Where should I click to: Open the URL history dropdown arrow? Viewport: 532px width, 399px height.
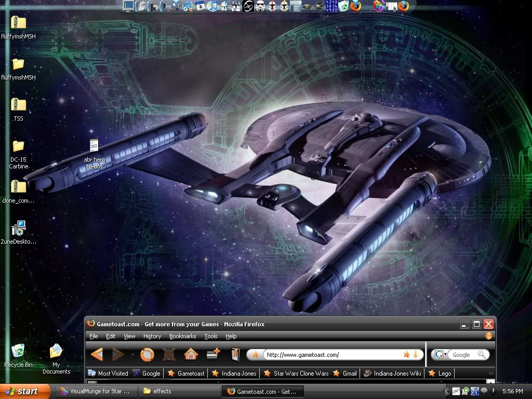tap(416, 354)
